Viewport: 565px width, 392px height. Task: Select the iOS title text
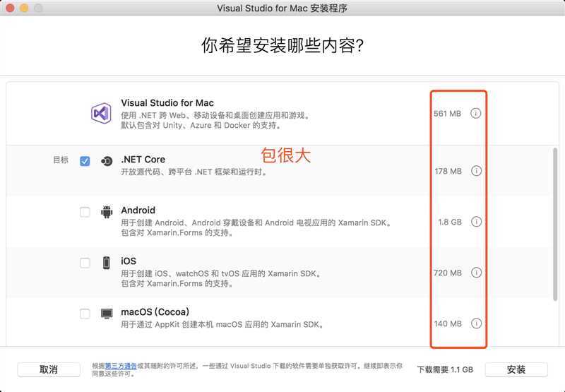(129, 261)
